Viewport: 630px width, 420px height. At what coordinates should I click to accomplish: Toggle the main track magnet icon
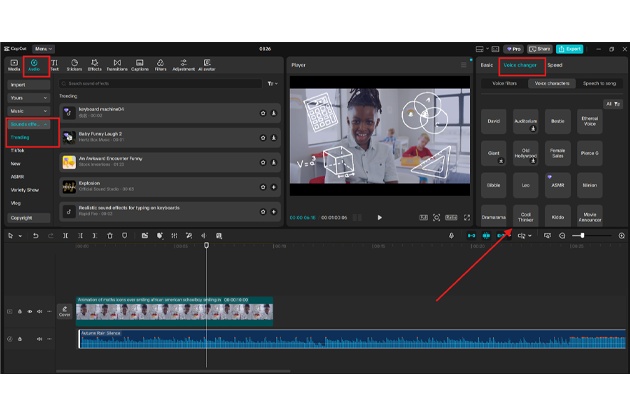coord(471,236)
